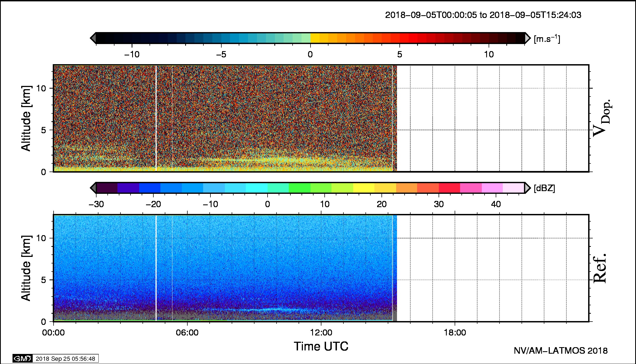Viewport: 636px width, 364px height.
Task: Click green 5 dBZ swatch on reflectivity colorbar
Action: [299, 188]
